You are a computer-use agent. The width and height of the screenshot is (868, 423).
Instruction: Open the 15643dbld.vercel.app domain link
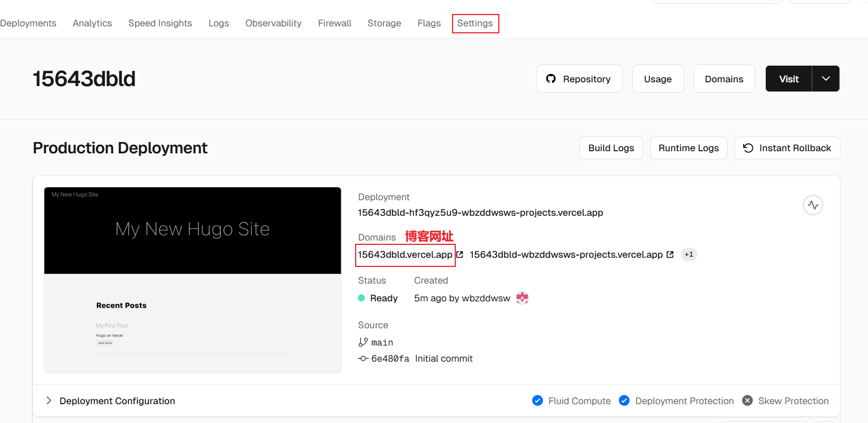point(405,255)
